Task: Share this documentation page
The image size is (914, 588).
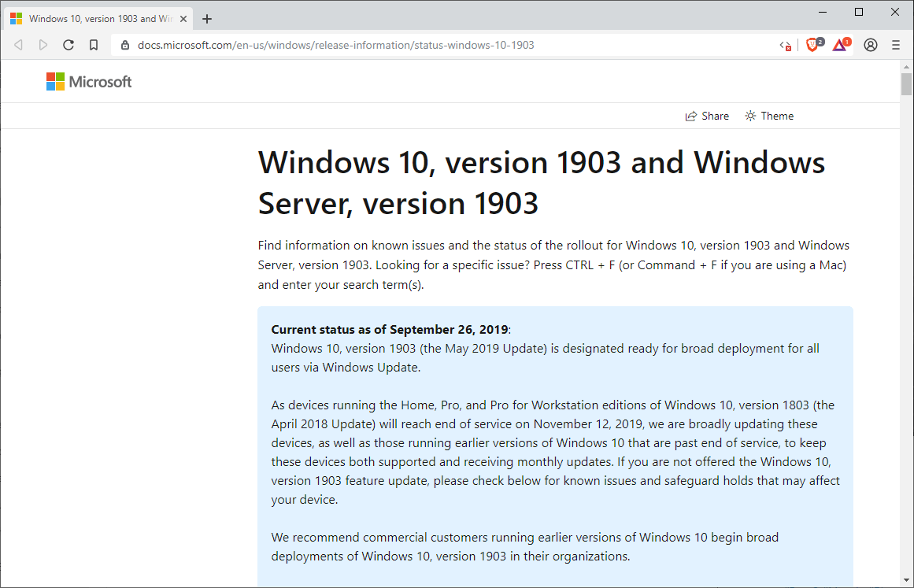Action: click(707, 116)
